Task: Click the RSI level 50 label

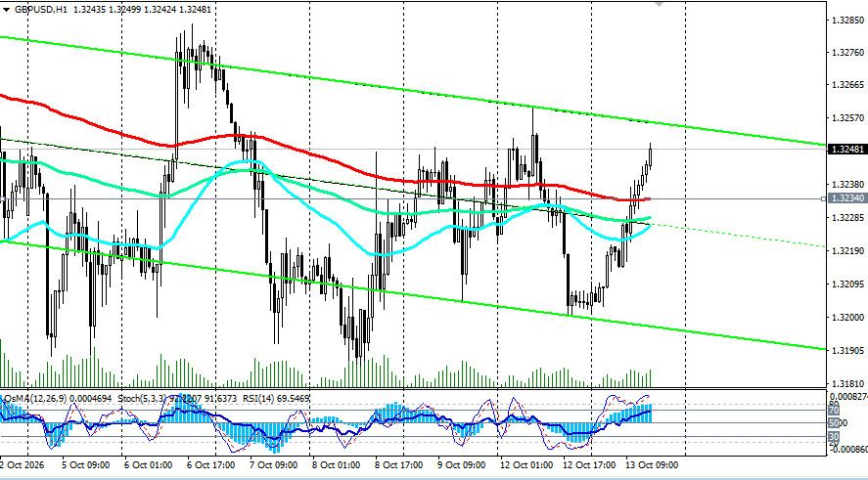Action: click(x=836, y=423)
